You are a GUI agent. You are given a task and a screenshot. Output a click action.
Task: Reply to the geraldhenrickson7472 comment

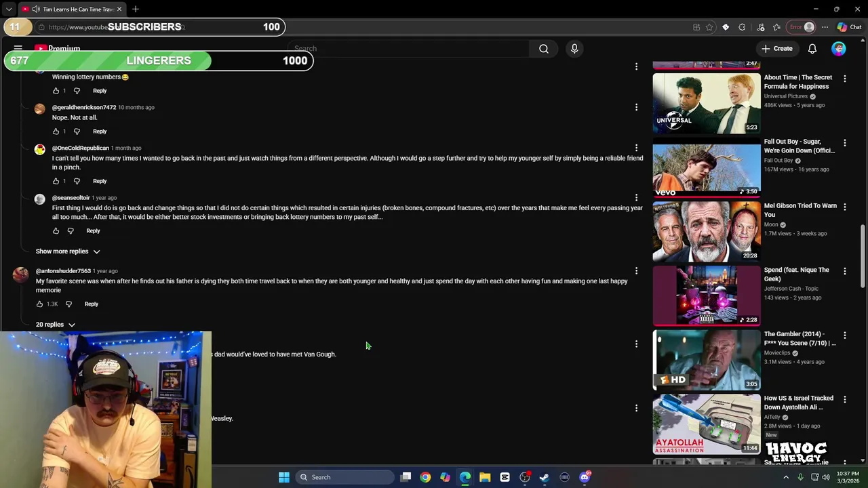pos(100,131)
